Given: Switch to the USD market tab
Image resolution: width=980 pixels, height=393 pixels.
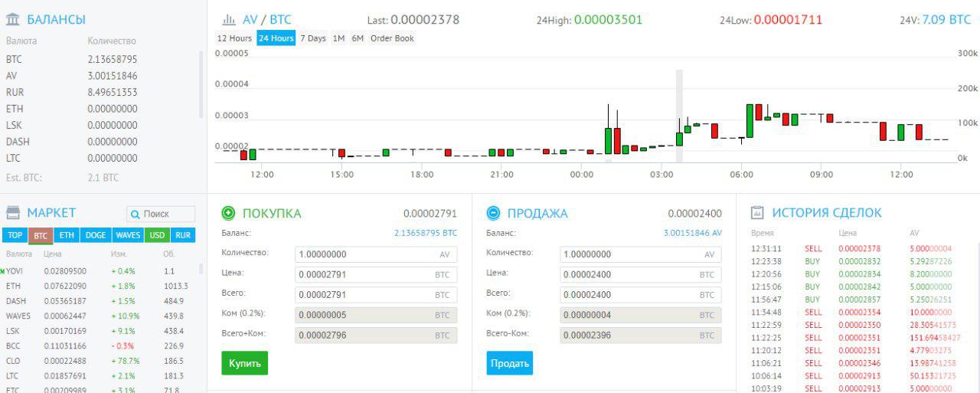Looking at the screenshot, I should click(157, 235).
